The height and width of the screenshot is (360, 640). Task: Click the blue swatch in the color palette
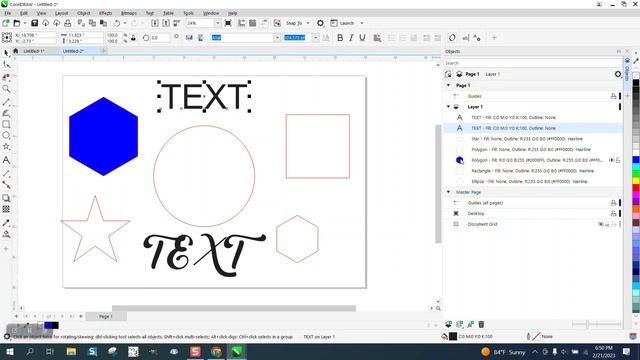[636, 159]
